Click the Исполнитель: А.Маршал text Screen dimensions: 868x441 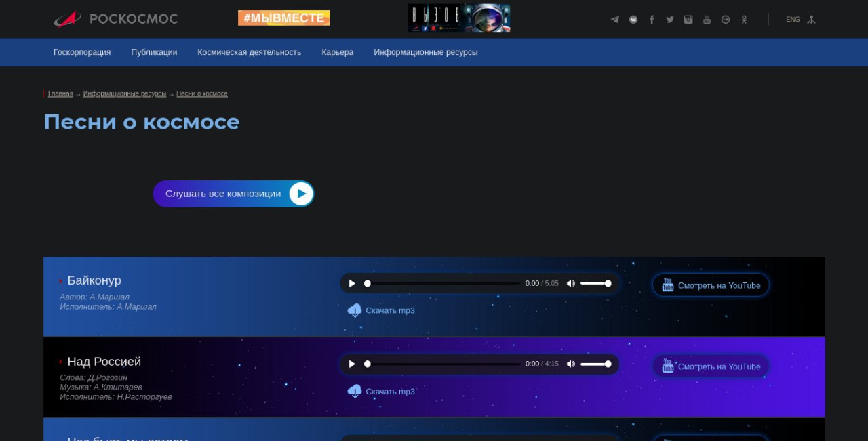pos(108,306)
